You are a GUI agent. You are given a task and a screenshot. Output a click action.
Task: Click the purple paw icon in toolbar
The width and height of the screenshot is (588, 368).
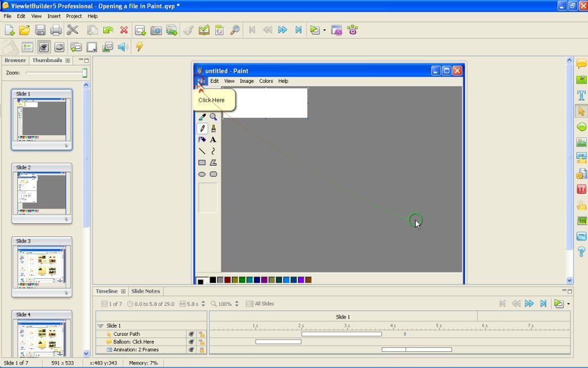(353, 30)
